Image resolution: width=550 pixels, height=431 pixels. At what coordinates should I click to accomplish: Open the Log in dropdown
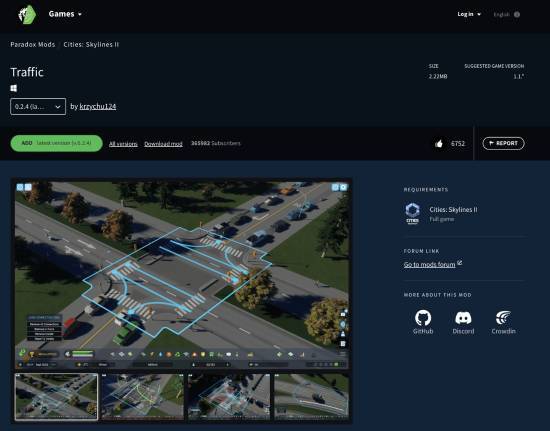click(469, 14)
